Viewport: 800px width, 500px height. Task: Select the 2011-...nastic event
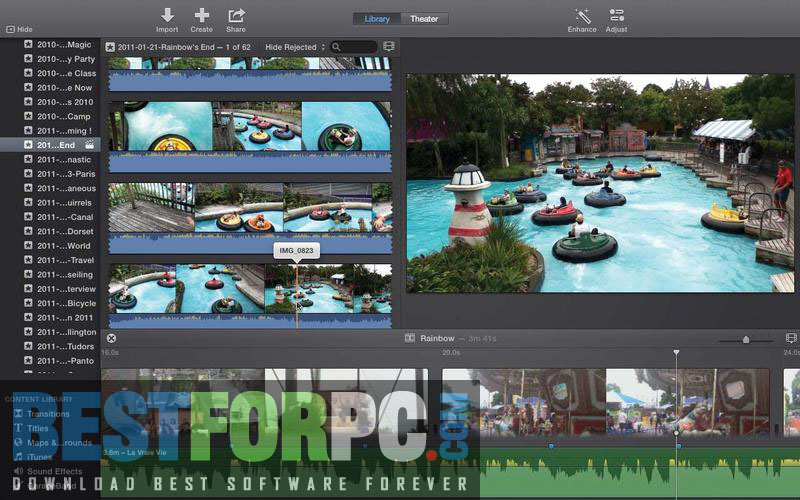[x=64, y=159]
